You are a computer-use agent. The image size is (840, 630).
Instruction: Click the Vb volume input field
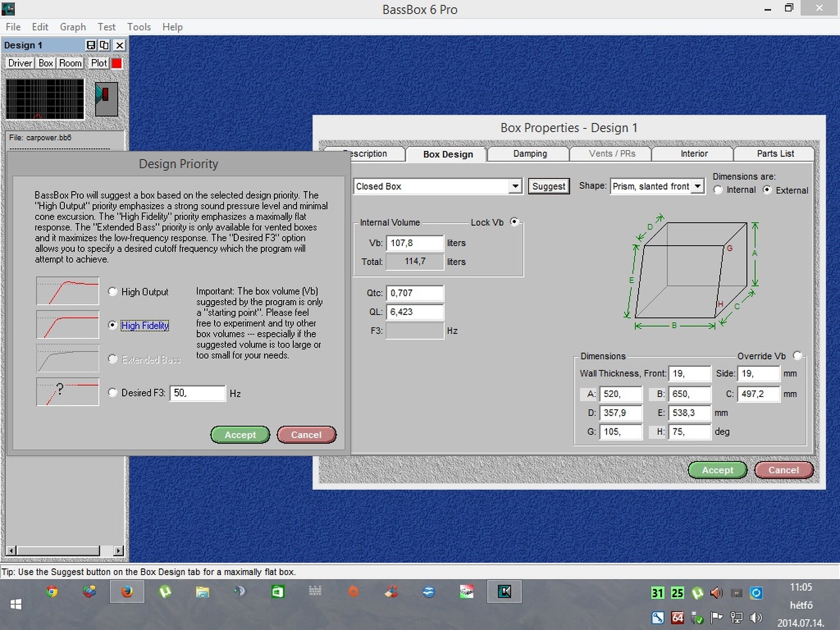click(415, 243)
